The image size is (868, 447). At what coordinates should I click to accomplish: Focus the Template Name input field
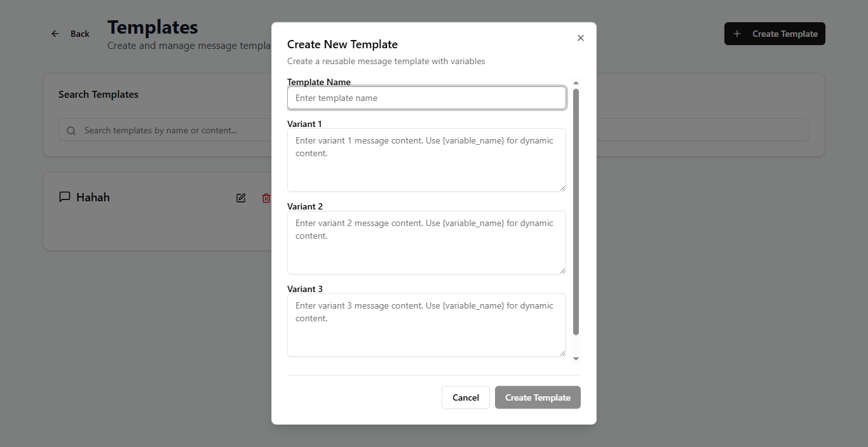[426, 98]
